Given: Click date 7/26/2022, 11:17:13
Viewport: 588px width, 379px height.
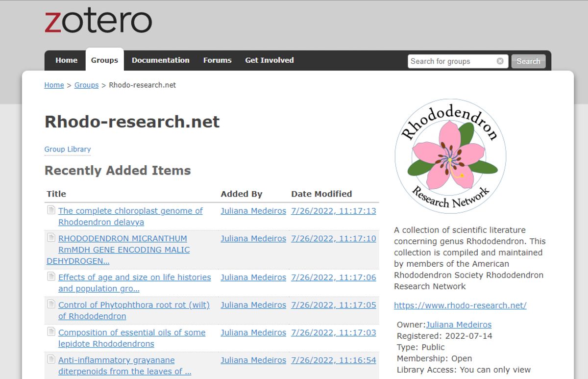Looking at the screenshot, I should click(x=334, y=211).
